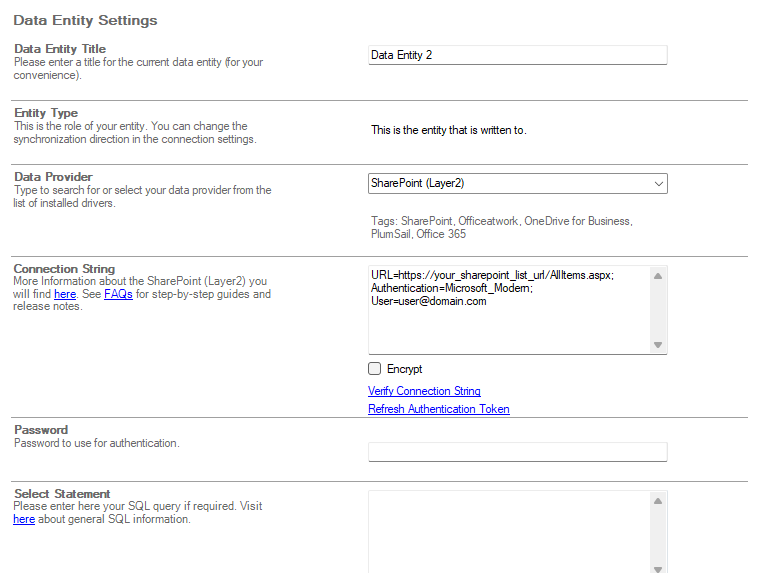759x574 pixels.
Task: Click the Data Entity Title input field
Action: click(517, 55)
